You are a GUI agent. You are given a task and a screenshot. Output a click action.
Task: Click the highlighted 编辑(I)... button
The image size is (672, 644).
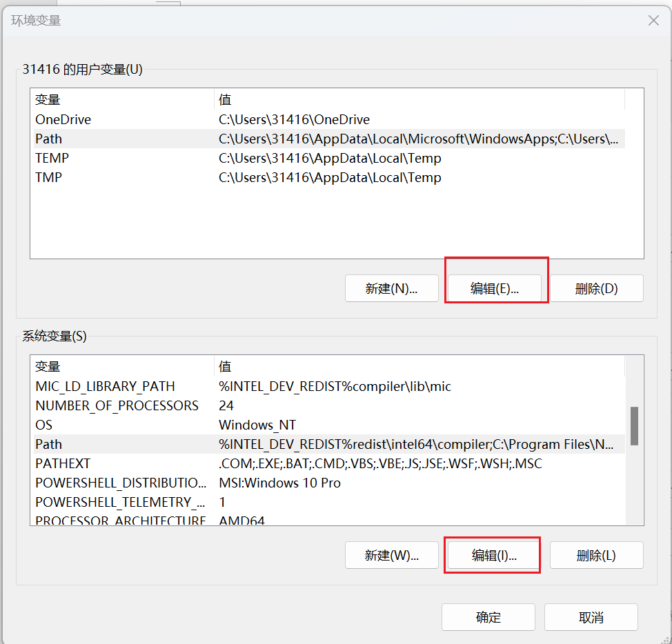492,554
